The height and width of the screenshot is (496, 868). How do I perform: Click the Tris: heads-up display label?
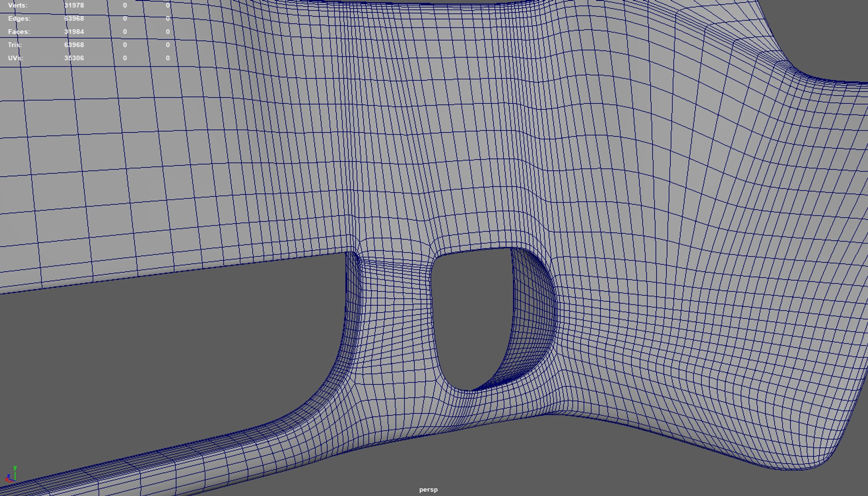15,45
